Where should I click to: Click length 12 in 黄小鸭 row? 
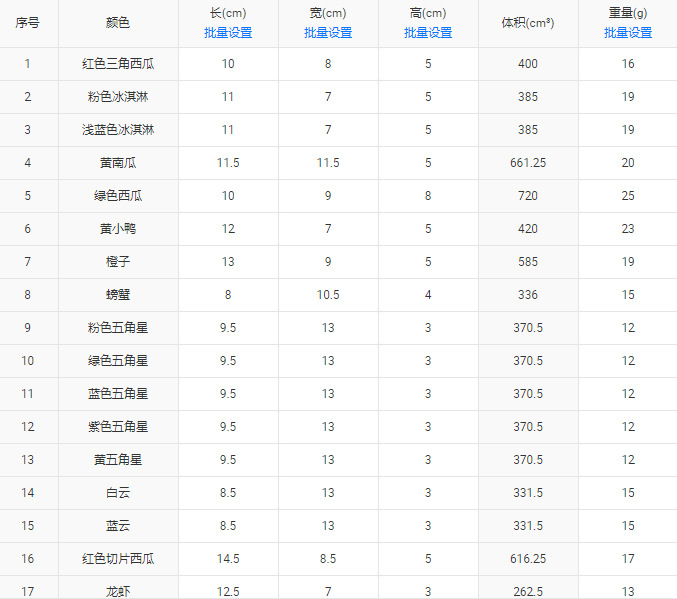click(x=228, y=229)
